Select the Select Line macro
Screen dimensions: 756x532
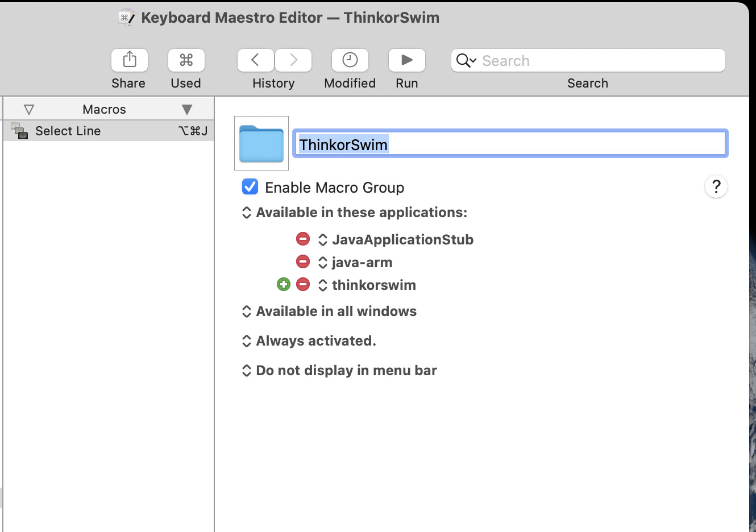pos(109,131)
